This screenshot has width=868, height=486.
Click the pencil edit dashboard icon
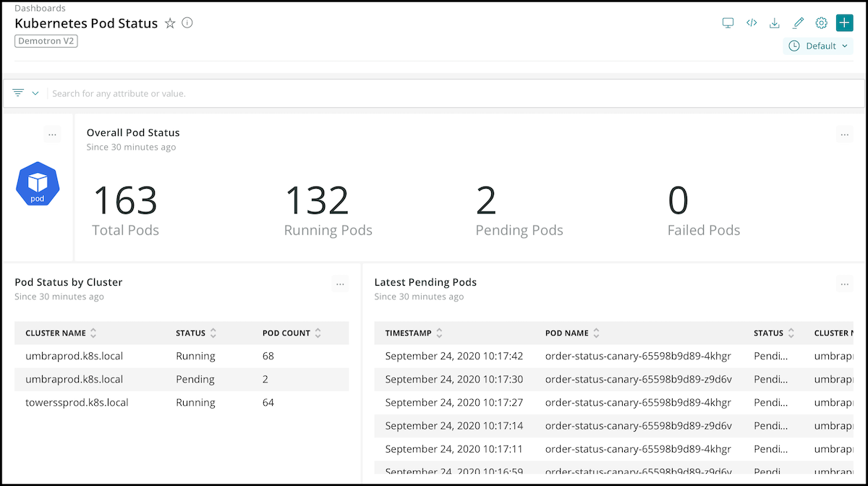[x=798, y=23]
